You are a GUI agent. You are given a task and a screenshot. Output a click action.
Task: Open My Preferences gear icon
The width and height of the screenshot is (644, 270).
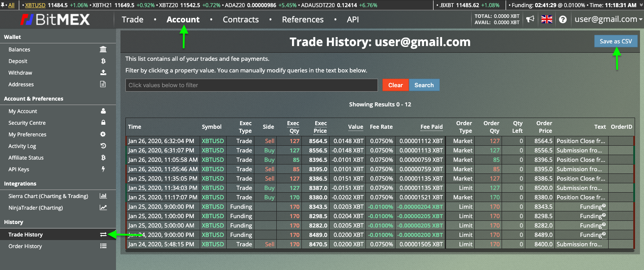click(103, 135)
